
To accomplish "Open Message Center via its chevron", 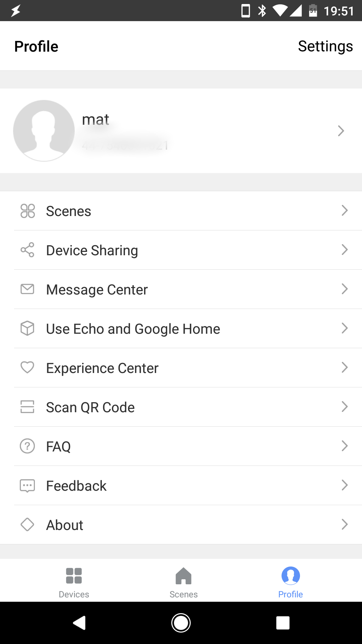I will click(x=345, y=289).
